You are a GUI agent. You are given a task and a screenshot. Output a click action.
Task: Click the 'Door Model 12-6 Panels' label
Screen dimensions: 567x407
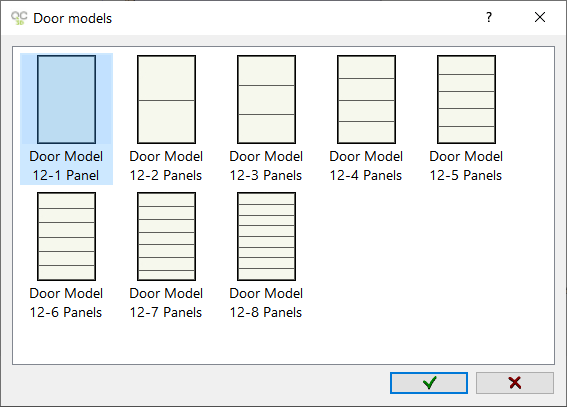pos(66,303)
